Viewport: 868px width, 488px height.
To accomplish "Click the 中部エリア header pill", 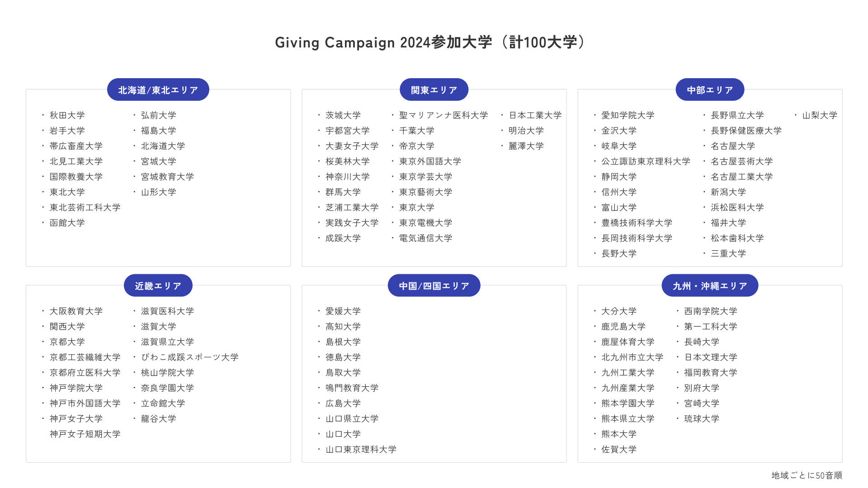I will 709,90.
